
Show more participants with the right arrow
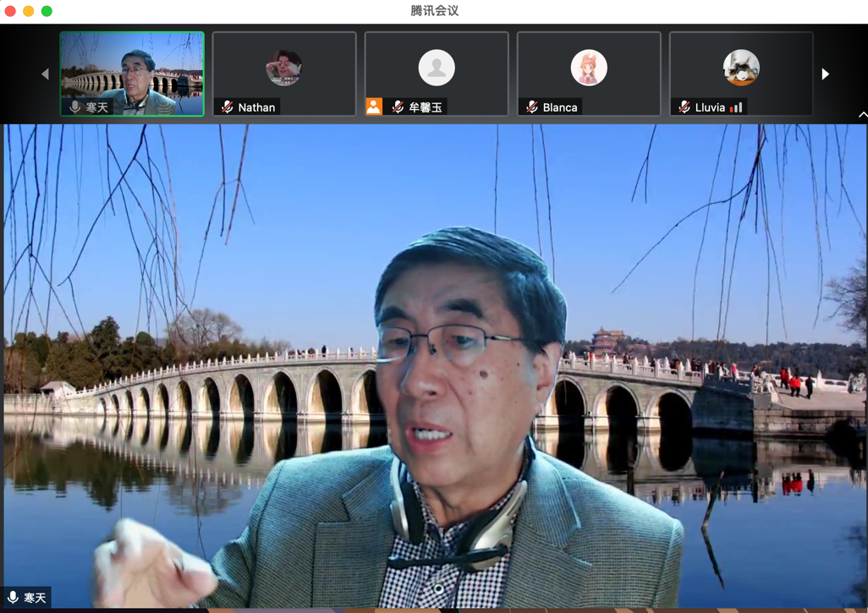pos(826,74)
